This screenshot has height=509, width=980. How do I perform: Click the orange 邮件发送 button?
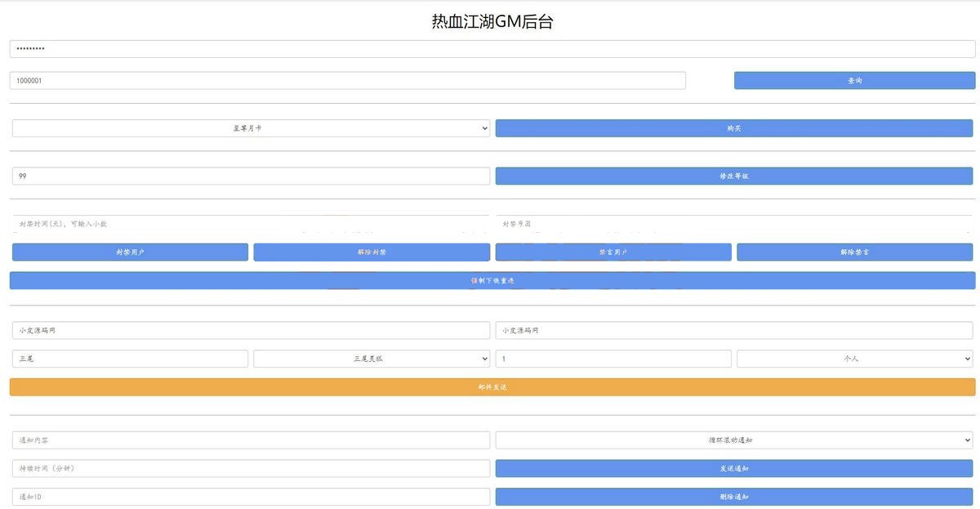492,387
